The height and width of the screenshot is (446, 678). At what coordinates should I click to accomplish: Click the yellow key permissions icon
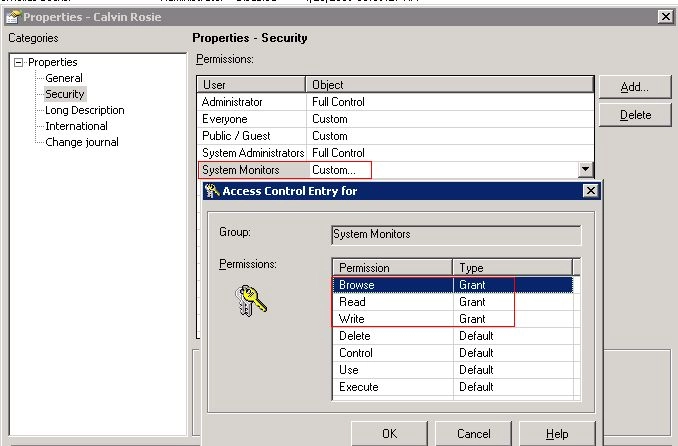251,300
